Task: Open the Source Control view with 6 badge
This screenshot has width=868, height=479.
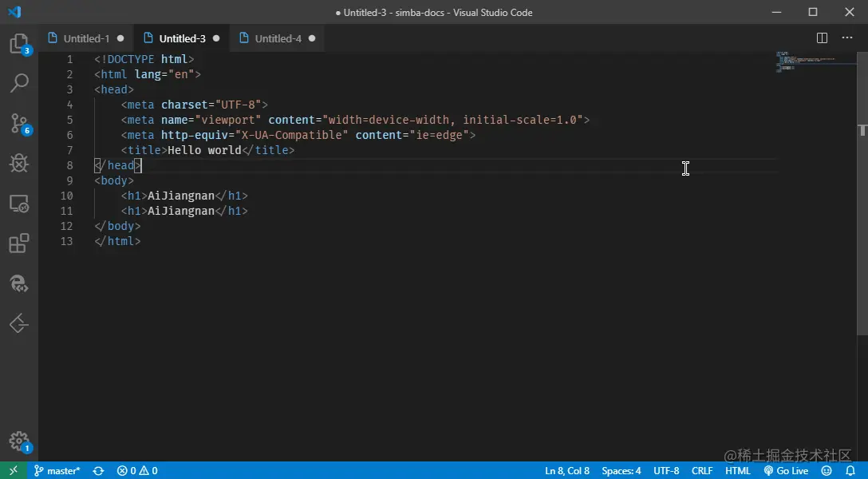Action: point(19,124)
